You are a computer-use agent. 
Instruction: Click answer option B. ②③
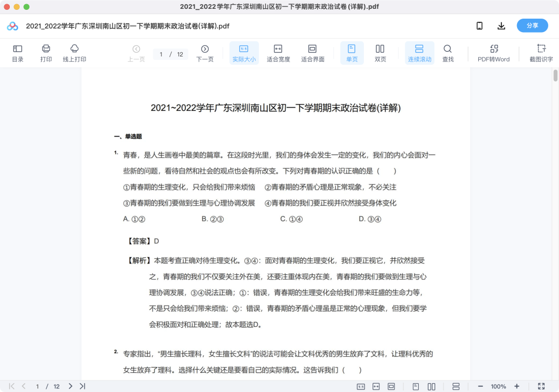point(213,219)
